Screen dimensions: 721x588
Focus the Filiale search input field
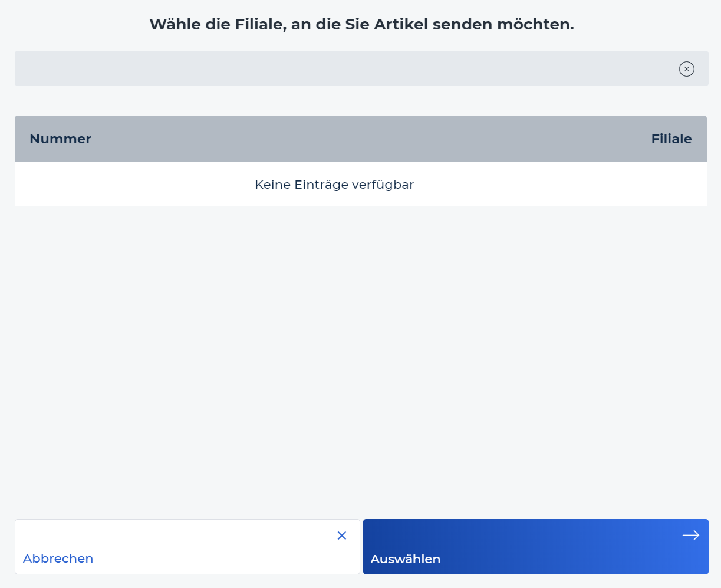(361, 68)
